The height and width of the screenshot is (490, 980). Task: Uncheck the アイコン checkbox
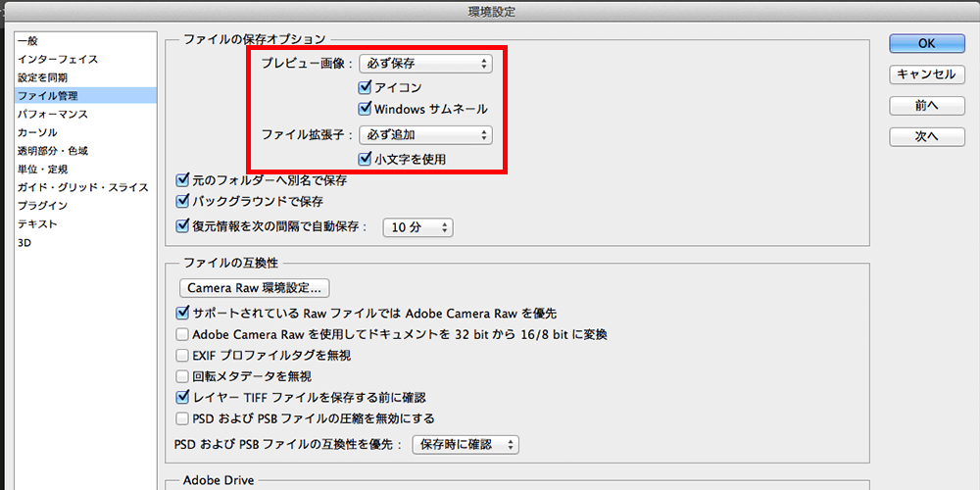coord(365,88)
